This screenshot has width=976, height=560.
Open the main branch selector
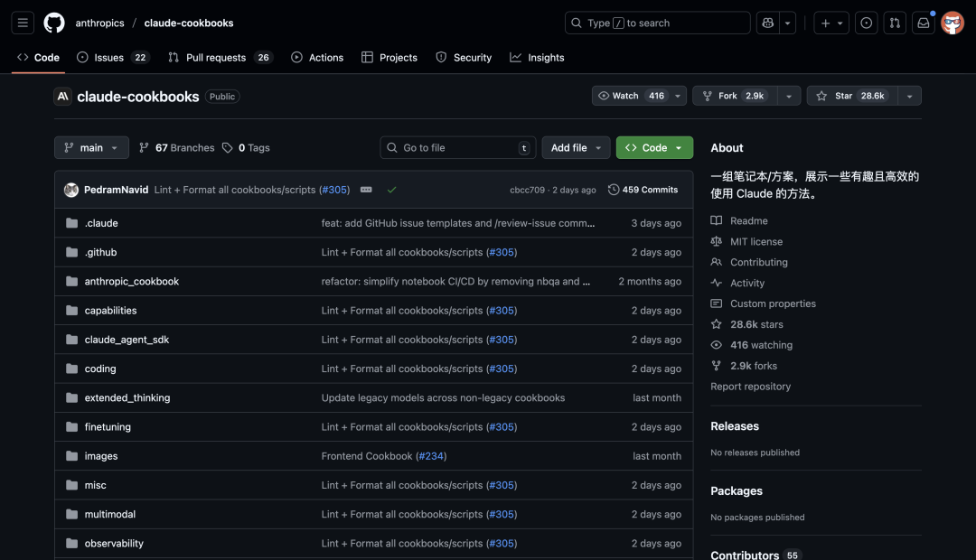(x=91, y=147)
